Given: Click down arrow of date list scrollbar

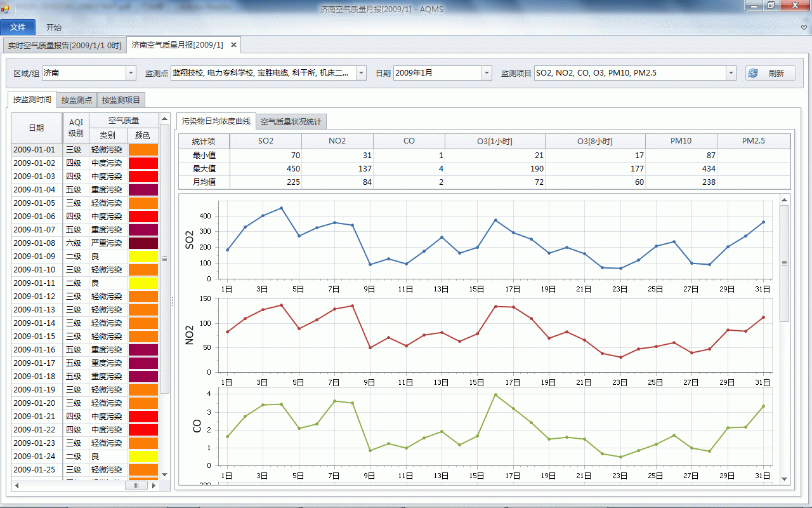Looking at the screenshot, I should coord(165,474).
